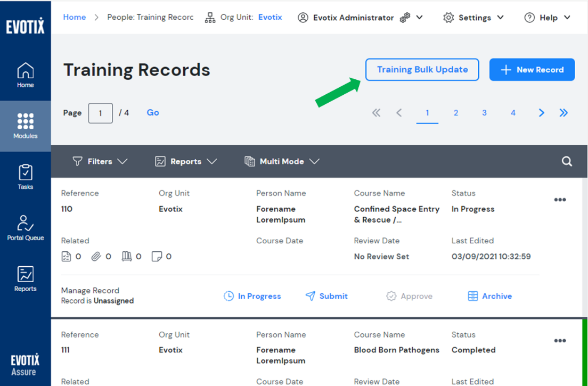Jump to the last page of records
Viewport: 588px width, 386px height.
point(563,113)
